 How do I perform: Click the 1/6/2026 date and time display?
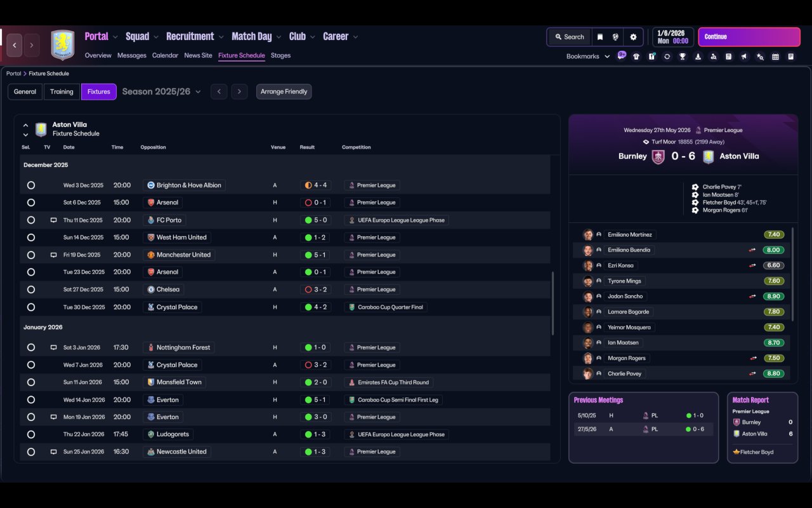coord(672,37)
